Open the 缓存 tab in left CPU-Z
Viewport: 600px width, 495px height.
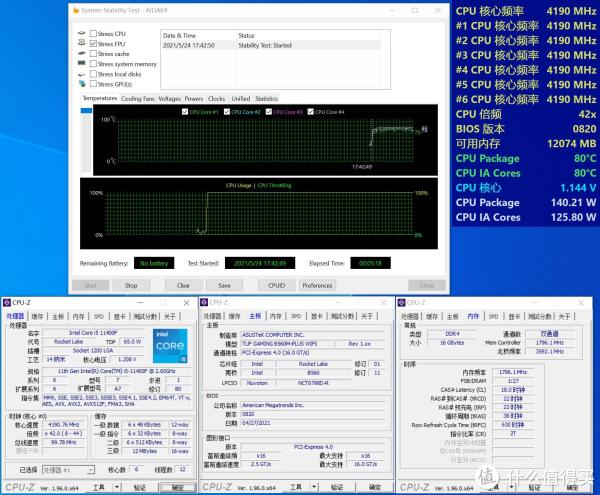[38, 316]
